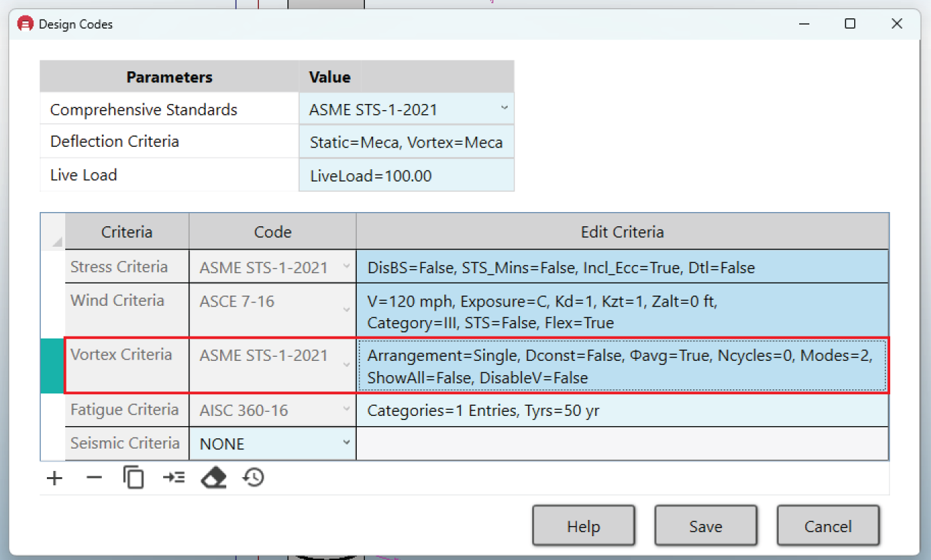Click the teal row selector of Vortex Criteria
The height and width of the screenshot is (560, 931).
pos(53,365)
